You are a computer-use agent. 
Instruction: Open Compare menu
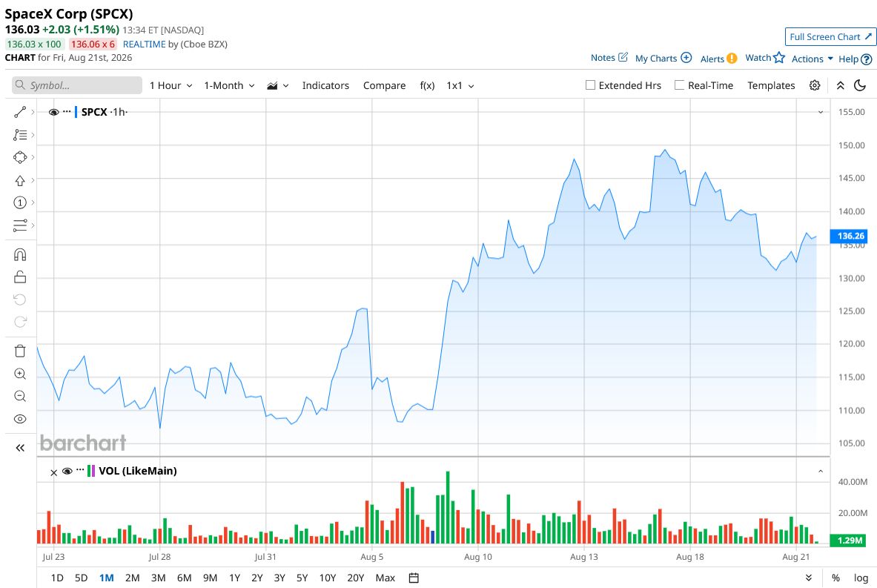pyautogui.click(x=384, y=85)
